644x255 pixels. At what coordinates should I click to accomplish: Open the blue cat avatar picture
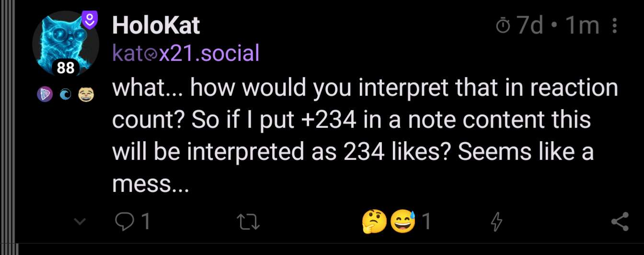click(x=61, y=41)
